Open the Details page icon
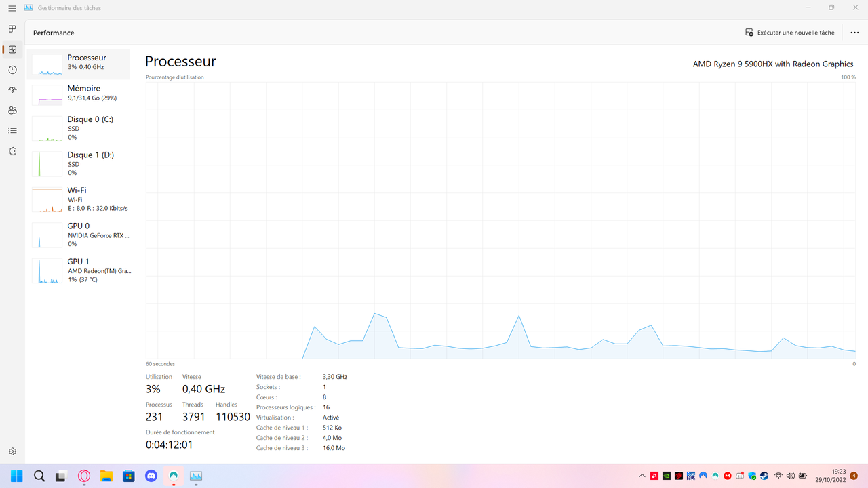 pyautogui.click(x=12, y=131)
